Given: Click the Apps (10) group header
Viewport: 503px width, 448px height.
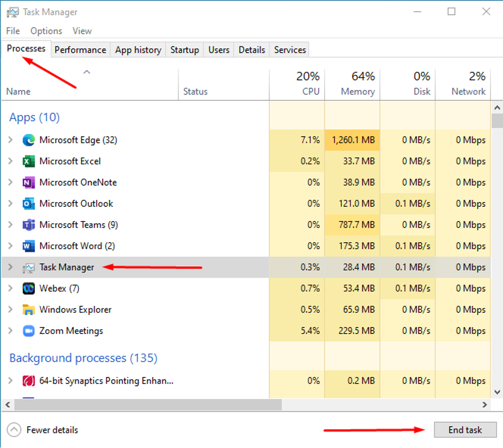Looking at the screenshot, I should click(35, 118).
